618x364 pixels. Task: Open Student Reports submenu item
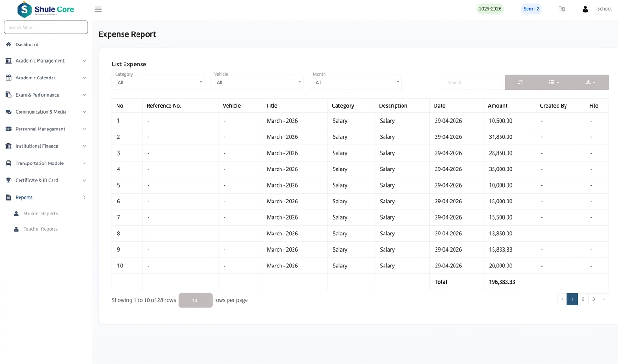click(40, 214)
